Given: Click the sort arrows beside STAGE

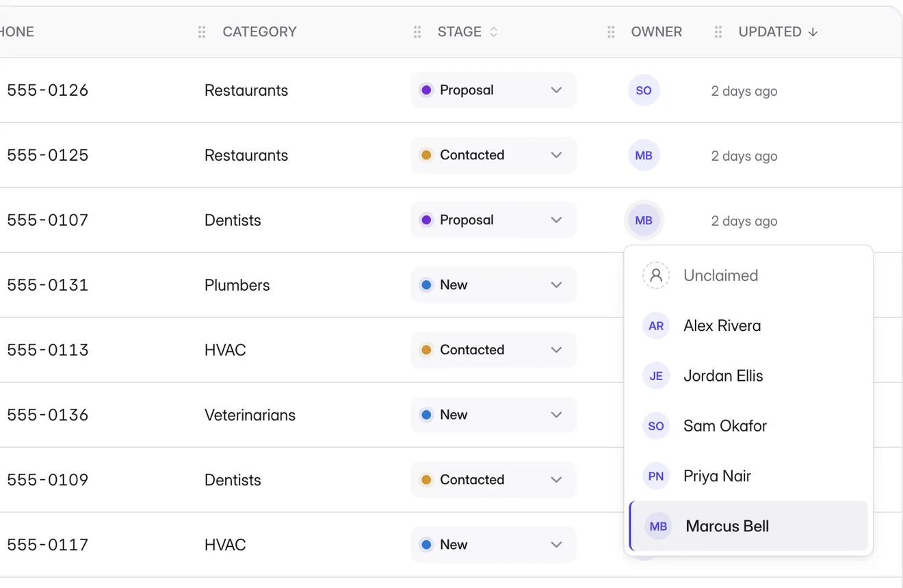Looking at the screenshot, I should pyautogui.click(x=494, y=32).
